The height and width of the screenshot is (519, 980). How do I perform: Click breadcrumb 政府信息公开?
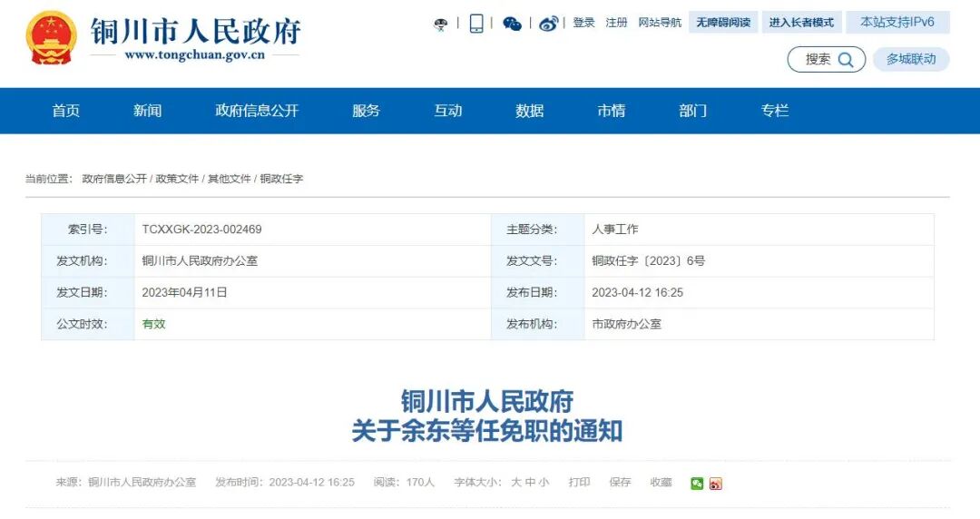(x=114, y=179)
